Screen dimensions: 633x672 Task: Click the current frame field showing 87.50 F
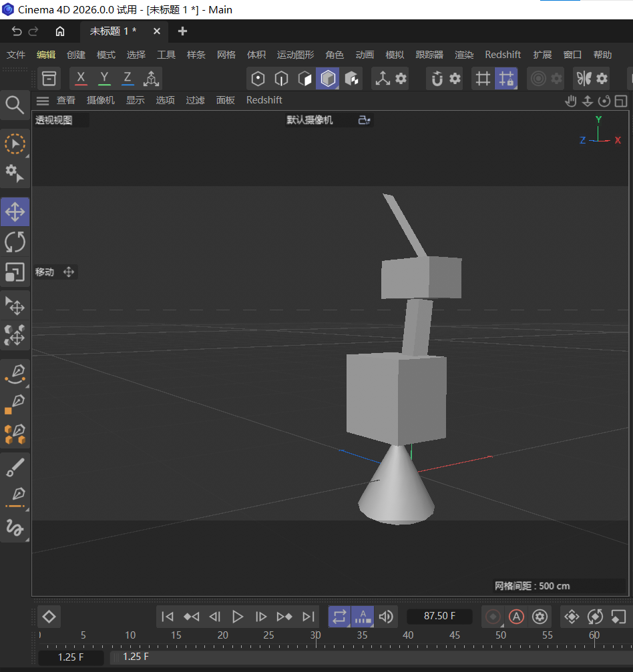click(439, 617)
